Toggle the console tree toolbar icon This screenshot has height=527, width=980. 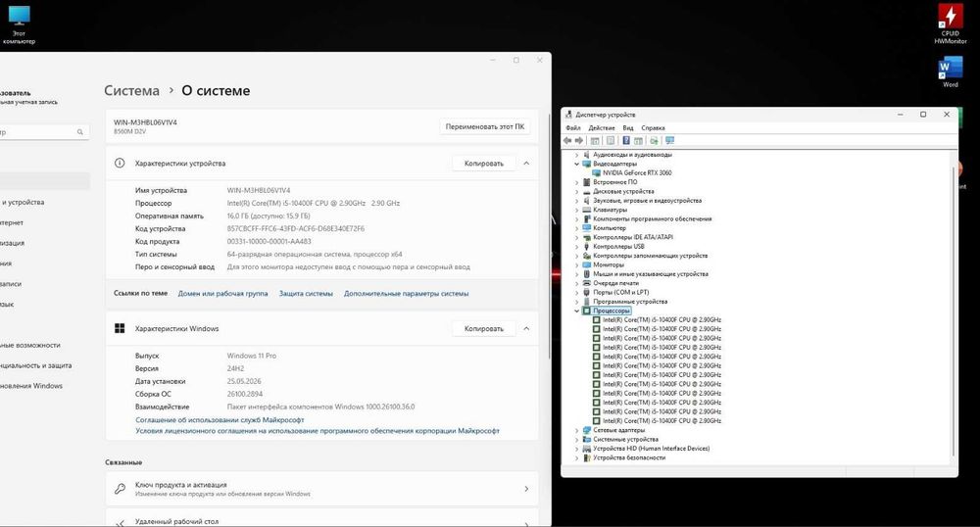pos(595,140)
